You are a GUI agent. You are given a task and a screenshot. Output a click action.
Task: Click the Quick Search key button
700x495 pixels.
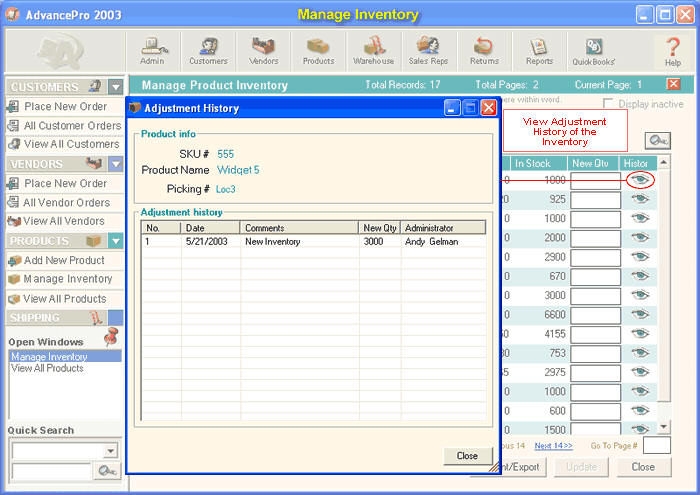pos(107,471)
